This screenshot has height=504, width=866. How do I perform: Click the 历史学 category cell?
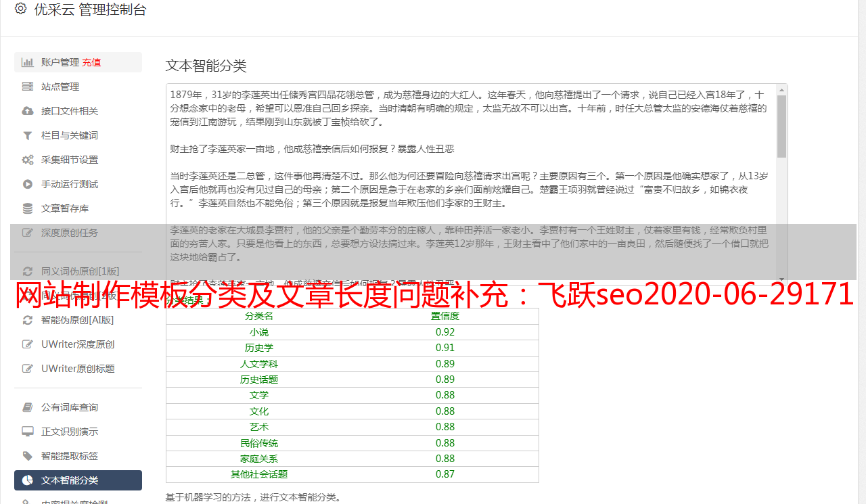point(259,348)
